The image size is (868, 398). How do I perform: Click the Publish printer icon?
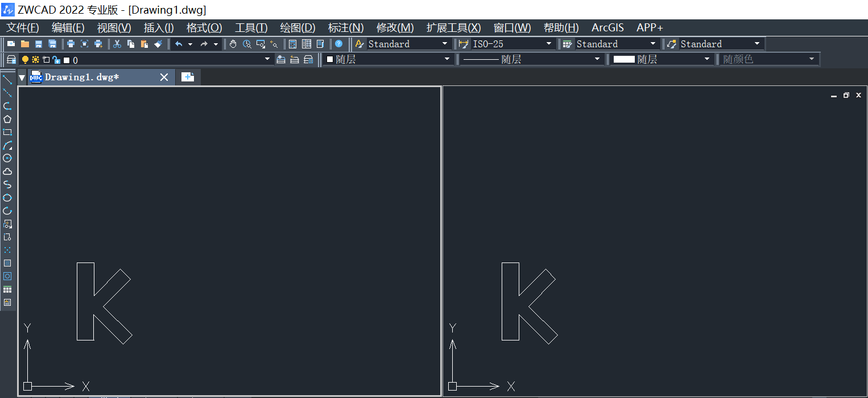pos(98,44)
